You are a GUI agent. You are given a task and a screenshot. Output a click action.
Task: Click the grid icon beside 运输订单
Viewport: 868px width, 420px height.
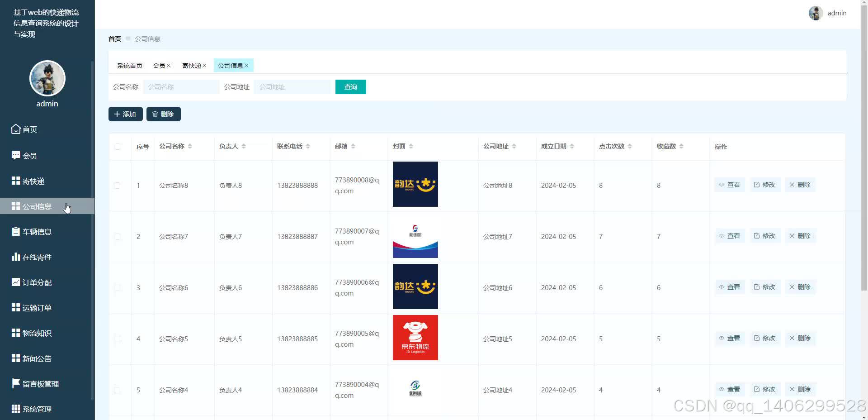16,307
